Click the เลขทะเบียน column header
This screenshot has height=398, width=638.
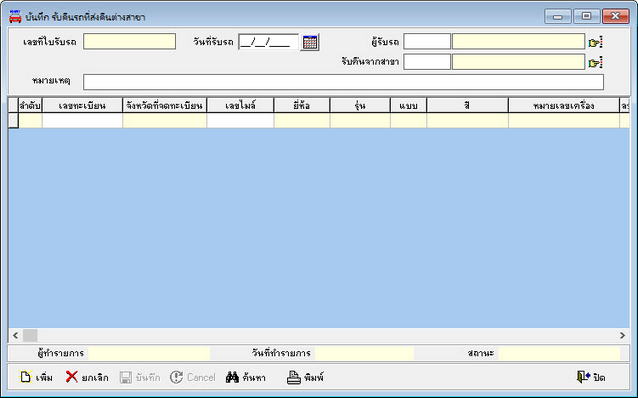point(82,105)
